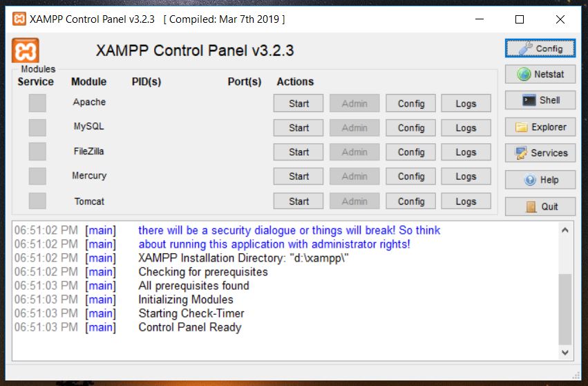This screenshot has height=386, width=588.
Task: Open Logs for FileZilla
Action: click(x=466, y=152)
